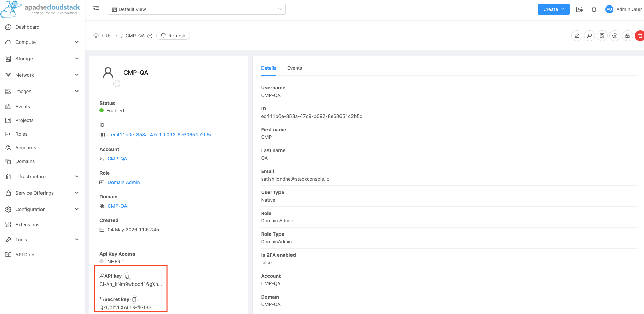Screen dimensions: 644x314
Task: Expand the Configuration menu
Action: (42, 209)
